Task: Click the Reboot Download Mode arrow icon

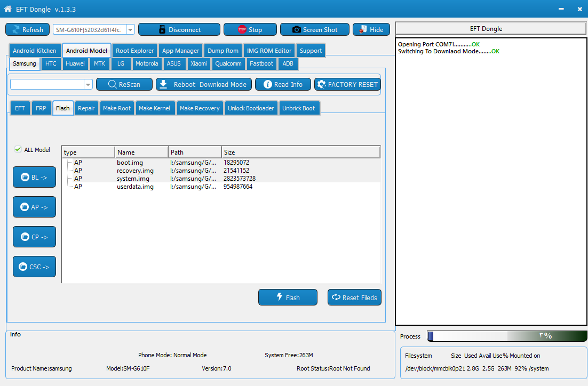Action: [x=163, y=84]
